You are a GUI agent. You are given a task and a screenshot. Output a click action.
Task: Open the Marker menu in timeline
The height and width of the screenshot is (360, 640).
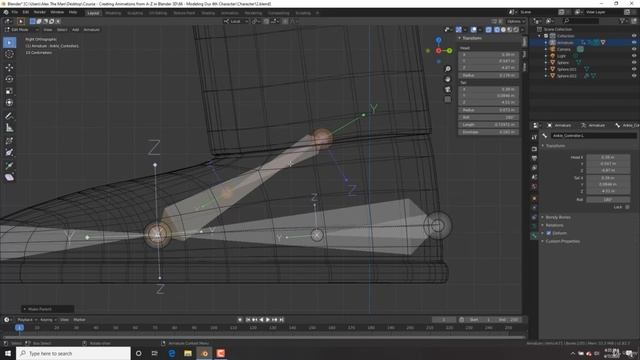point(79,320)
